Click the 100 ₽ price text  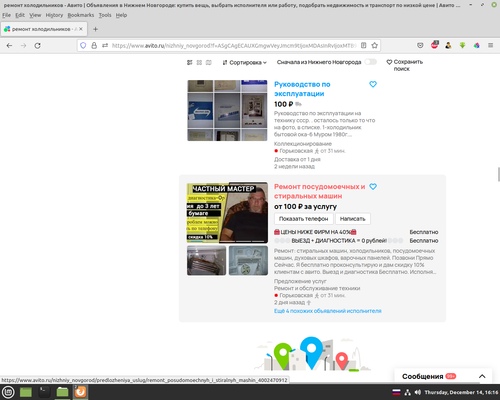(x=283, y=104)
